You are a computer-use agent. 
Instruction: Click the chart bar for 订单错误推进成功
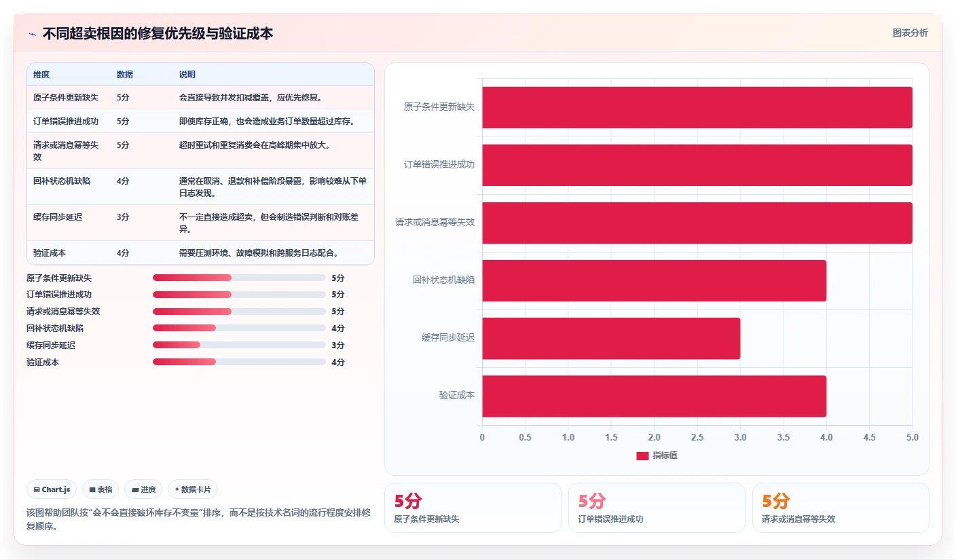[697, 165]
